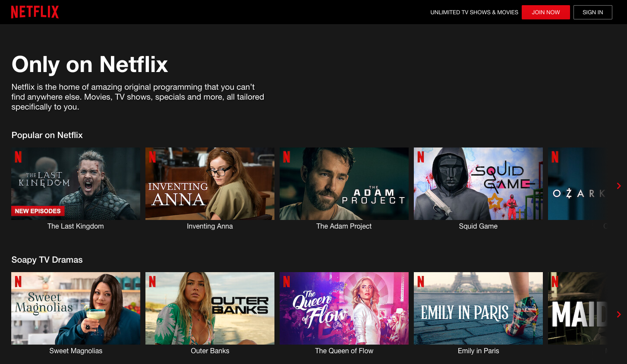The height and width of the screenshot is (364, 627).
Task: Open The Queen of Flow thumbnail
Action: (344, 308)
